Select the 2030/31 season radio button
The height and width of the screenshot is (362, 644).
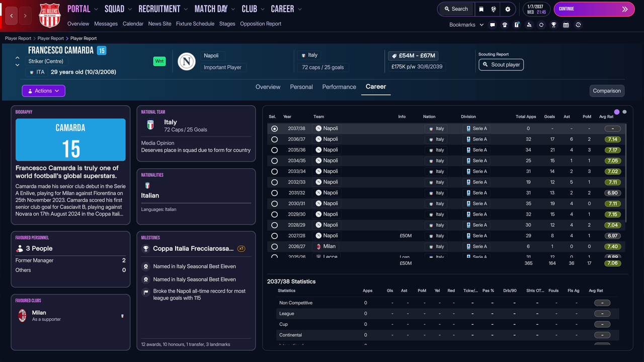pos(274,204)
